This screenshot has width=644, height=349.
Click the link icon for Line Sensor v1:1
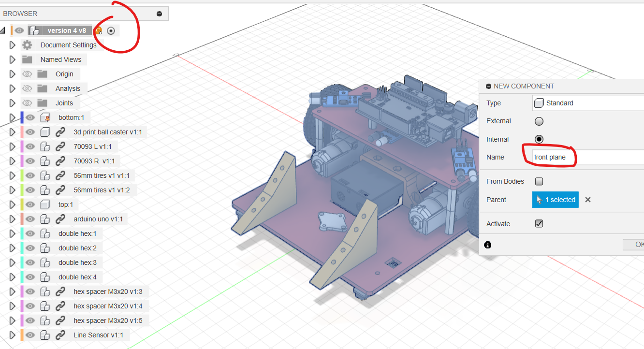[60, 335]
